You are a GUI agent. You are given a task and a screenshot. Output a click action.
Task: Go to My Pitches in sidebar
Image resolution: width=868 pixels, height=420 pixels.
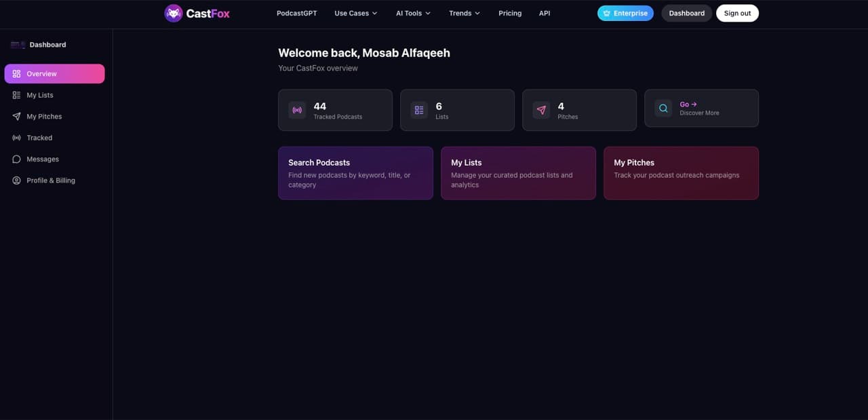55,117
